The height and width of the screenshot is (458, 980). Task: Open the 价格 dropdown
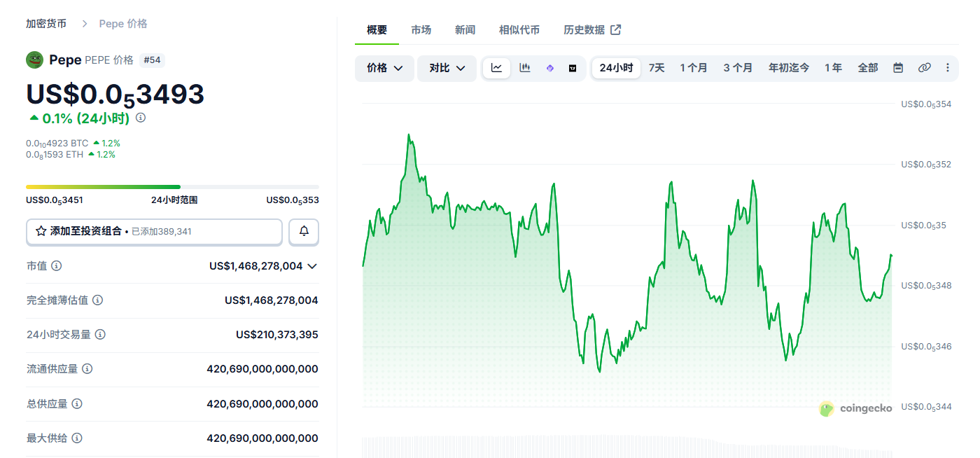click(x=384, y=68)
